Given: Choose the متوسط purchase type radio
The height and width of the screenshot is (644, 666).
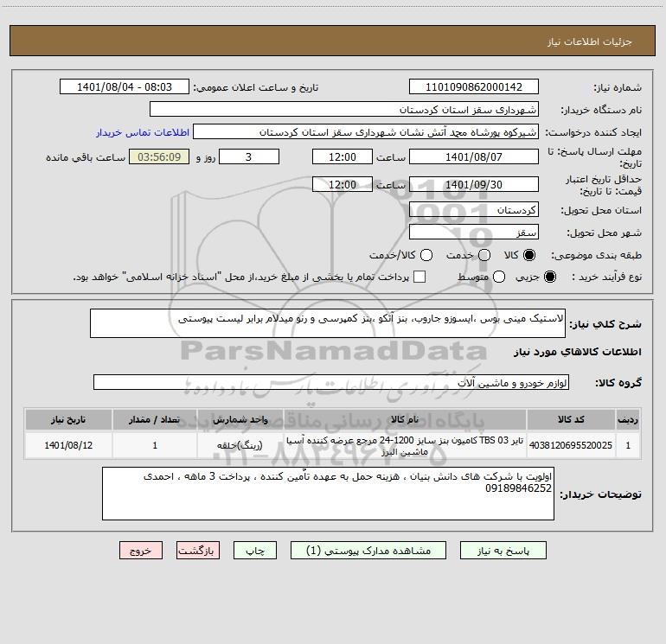Looking at the screenshot, I should pos(499,277).
